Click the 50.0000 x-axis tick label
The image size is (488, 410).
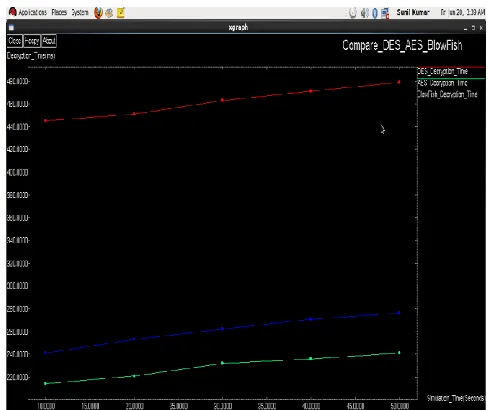pyautogui.click(x=399, y=406)
